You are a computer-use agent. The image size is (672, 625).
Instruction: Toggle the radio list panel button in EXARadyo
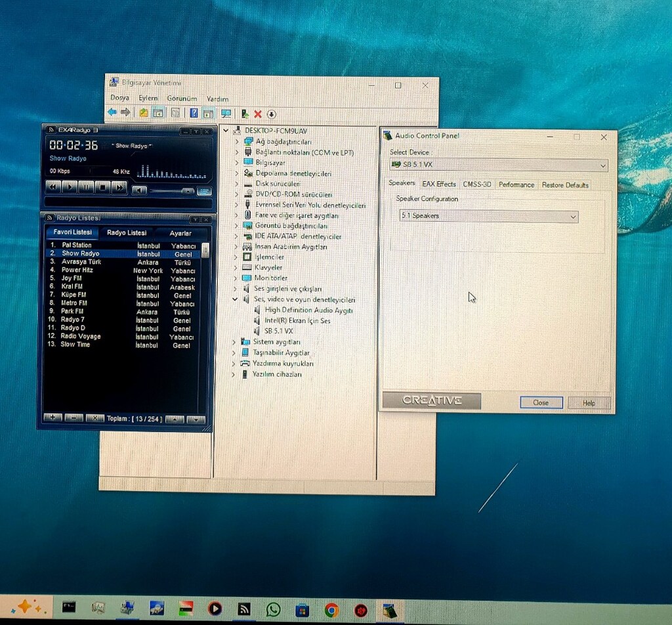204,192
